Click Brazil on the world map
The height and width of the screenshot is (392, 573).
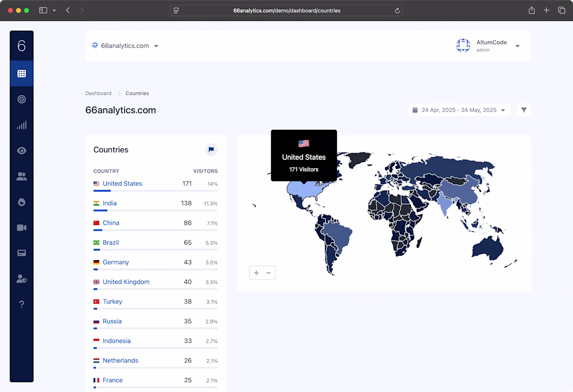[x=338, y=234]
